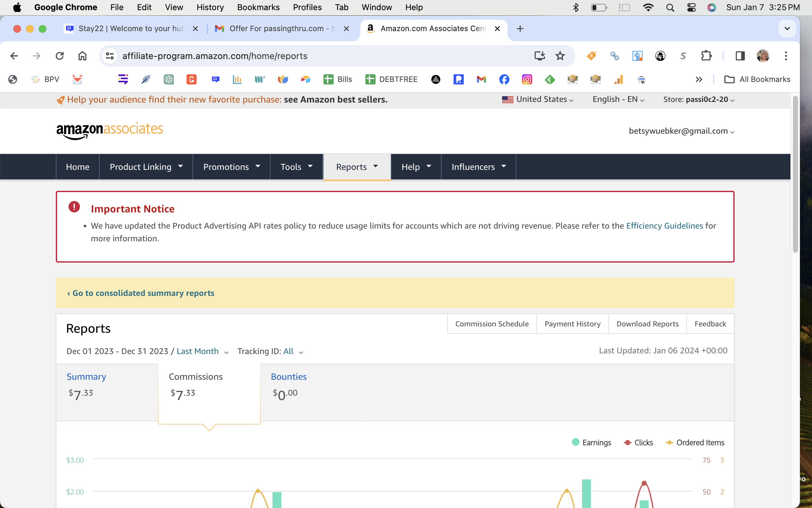Switch to the Offer For passingthru.com tab
Viewport: 812px width, 508px height.
tap(282, 29)
